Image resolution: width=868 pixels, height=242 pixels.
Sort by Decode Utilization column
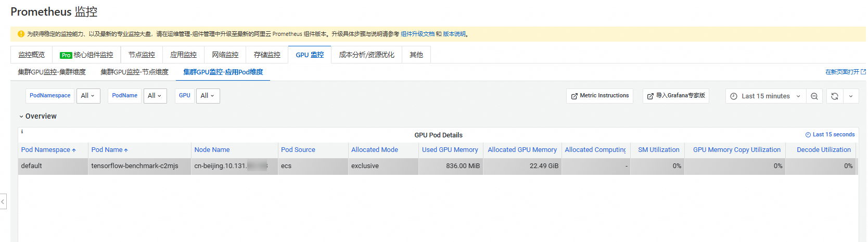[x=824, y=150]
